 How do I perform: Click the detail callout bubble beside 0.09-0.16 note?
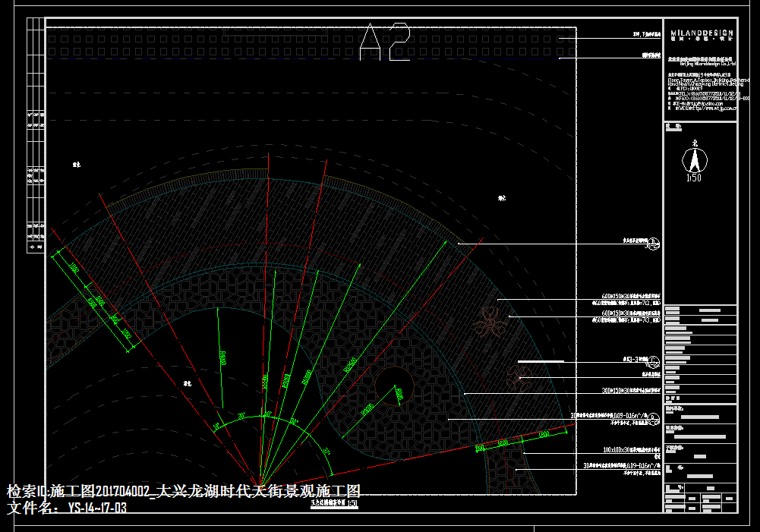pyautogui.click(x=654, y=420)
